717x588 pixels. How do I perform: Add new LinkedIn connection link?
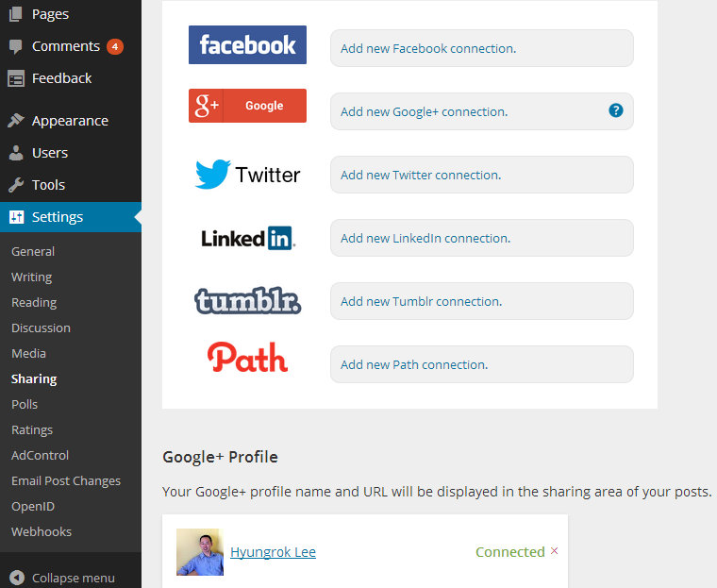click(425, 238)
